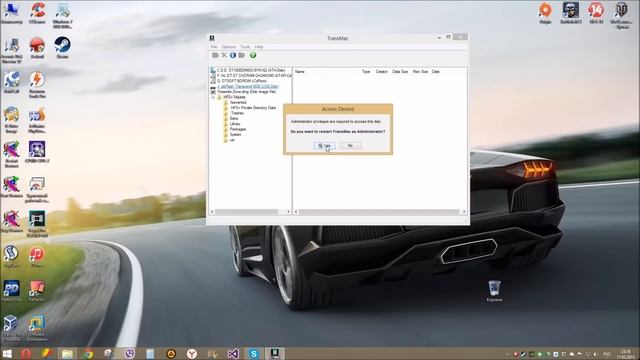Open the orange lightning bolt desktop shortcut
The height and width of the screenshot is (360, 640).
click(x=37, y=85)
